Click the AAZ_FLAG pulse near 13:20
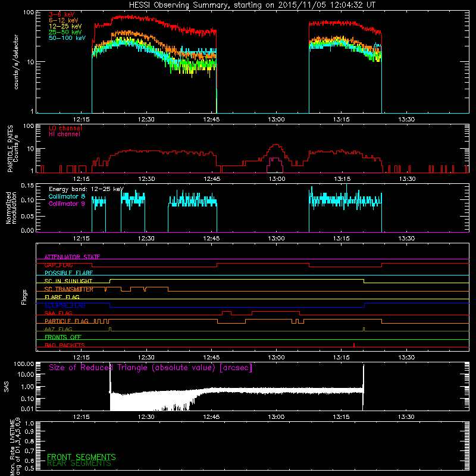This screenshot has width=476, height=476. click(x=364, y=330)
